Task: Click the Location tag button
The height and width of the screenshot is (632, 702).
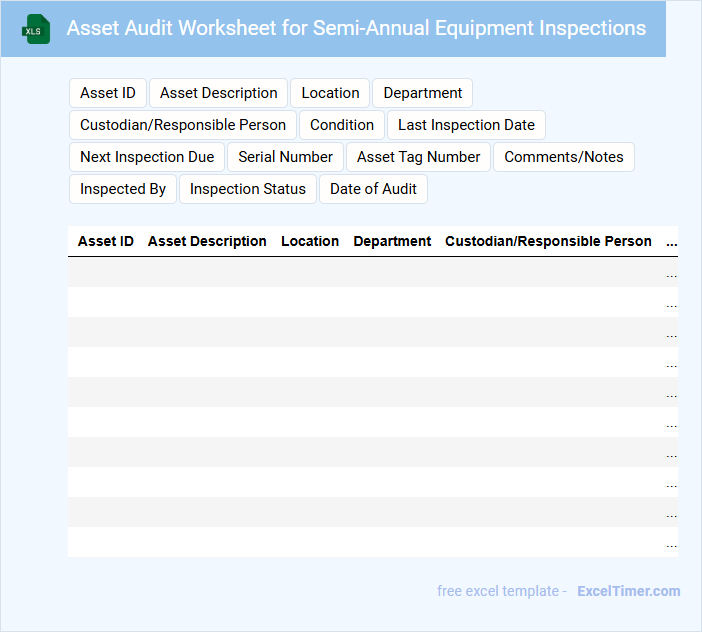Action: click(330, 93)
